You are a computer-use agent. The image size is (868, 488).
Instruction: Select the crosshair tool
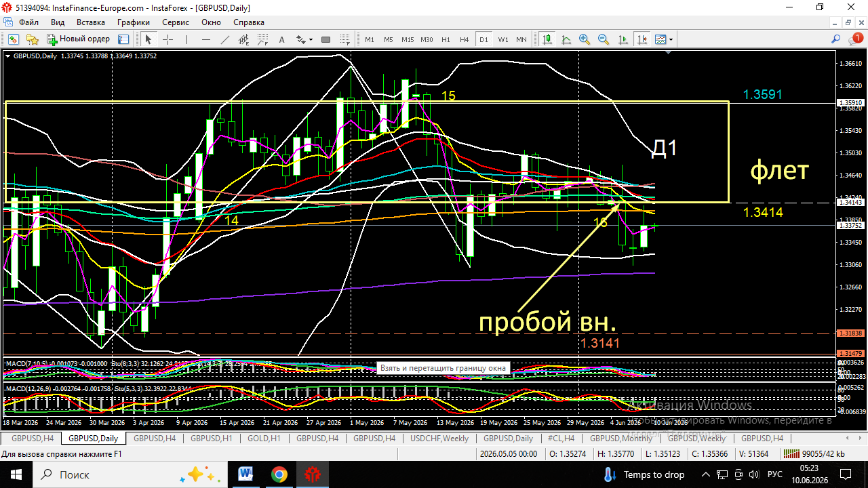click(168, 39)
